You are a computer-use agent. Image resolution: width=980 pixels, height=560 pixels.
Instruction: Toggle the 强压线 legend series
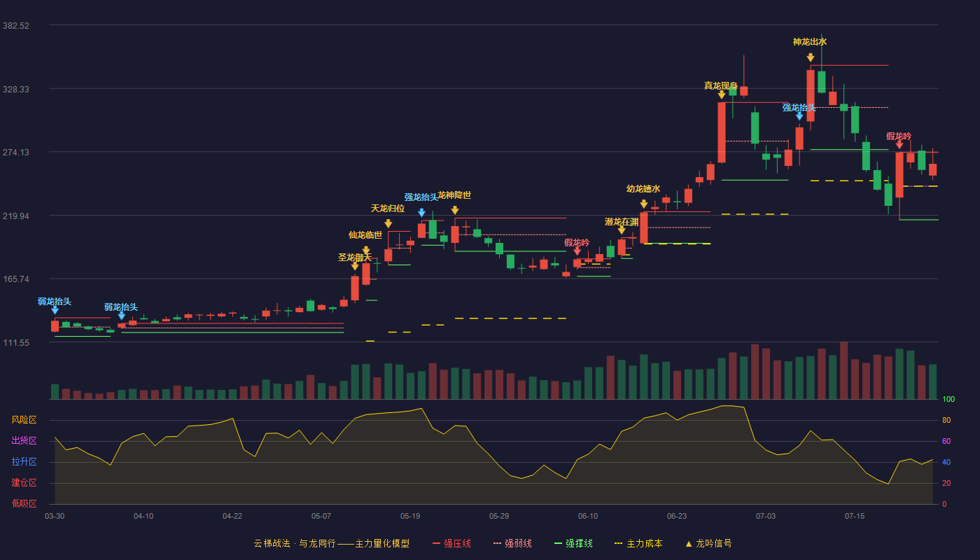tap(451, 543)
